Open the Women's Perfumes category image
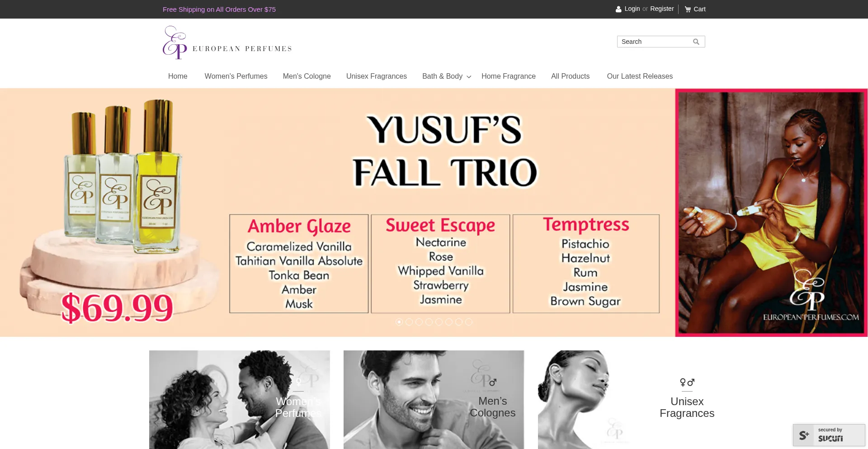The image size is (868, 449). pyautogui.click(x=240, y=400)
